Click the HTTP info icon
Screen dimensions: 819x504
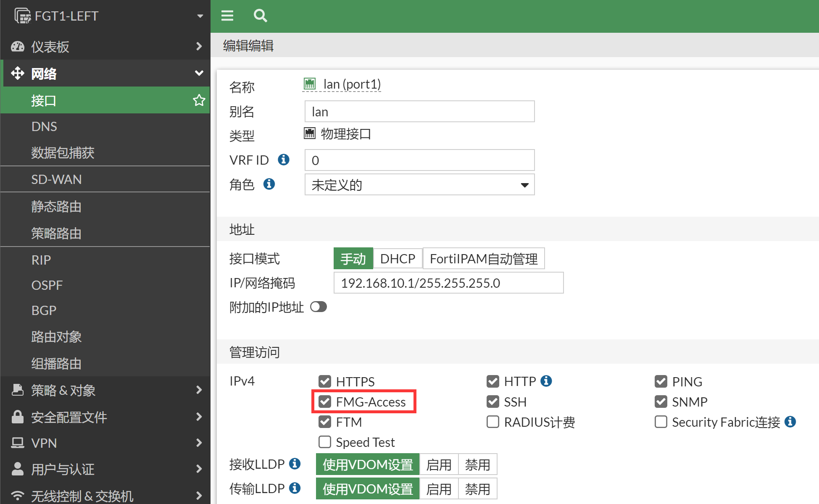pyautogui.click(x=546, y=381)
